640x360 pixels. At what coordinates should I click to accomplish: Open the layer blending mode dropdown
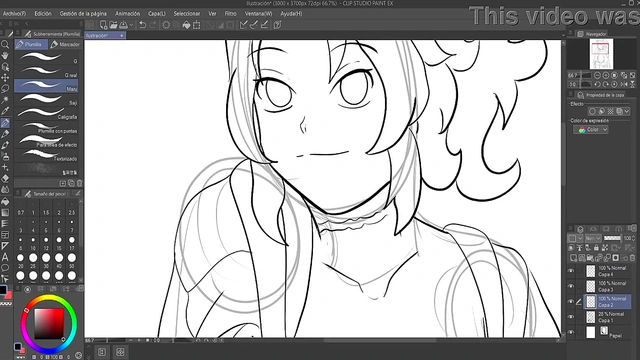click(x=593, y=238)
